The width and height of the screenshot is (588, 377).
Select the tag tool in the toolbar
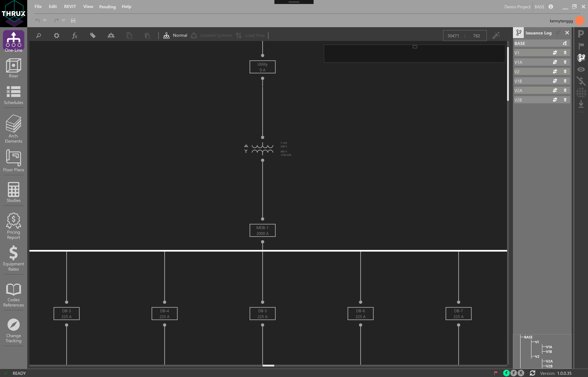(93, 35)
